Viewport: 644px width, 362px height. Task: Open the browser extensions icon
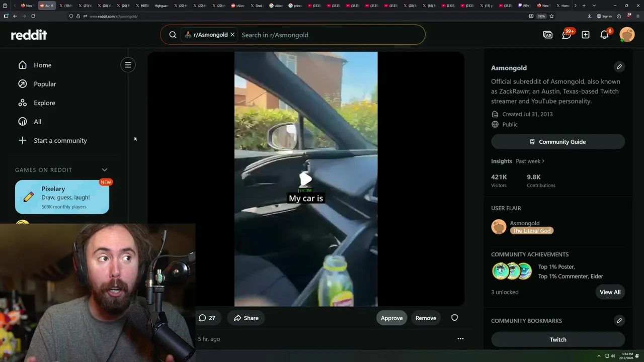tap(619, 16)
